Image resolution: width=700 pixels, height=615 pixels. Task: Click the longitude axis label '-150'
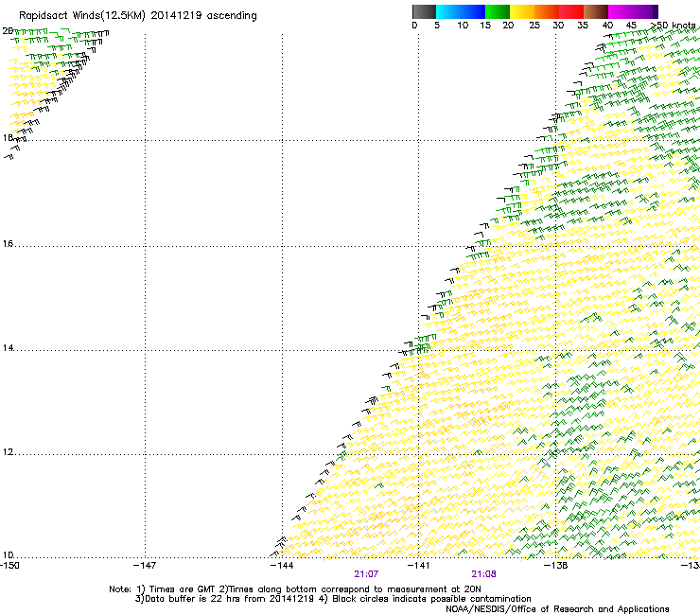tap(9, 566)
